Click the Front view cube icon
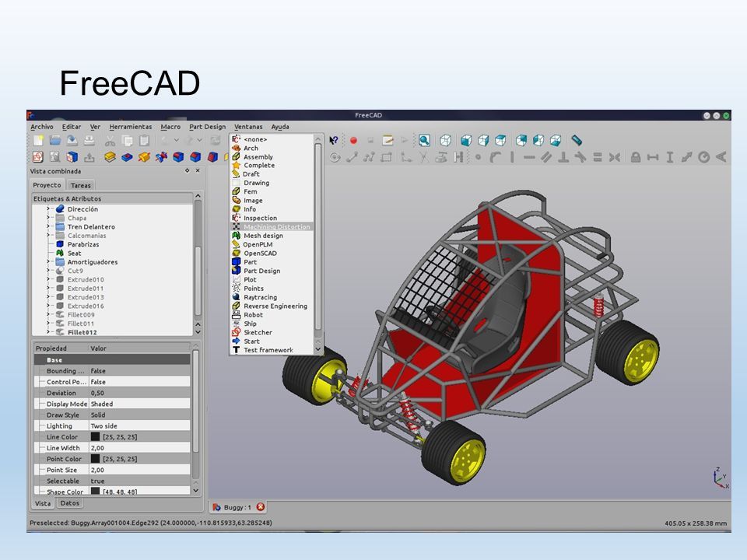Screen dimensions: 747x560 coord(466,141)
